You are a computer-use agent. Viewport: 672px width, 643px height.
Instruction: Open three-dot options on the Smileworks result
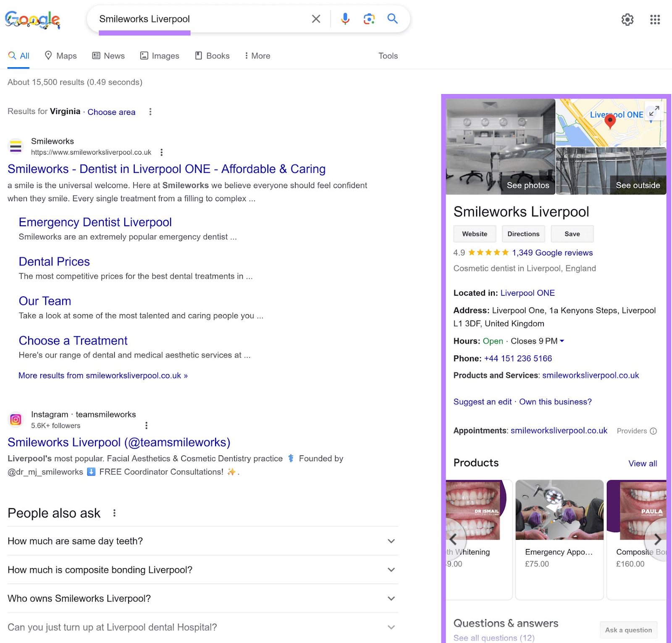coord(162,152)
